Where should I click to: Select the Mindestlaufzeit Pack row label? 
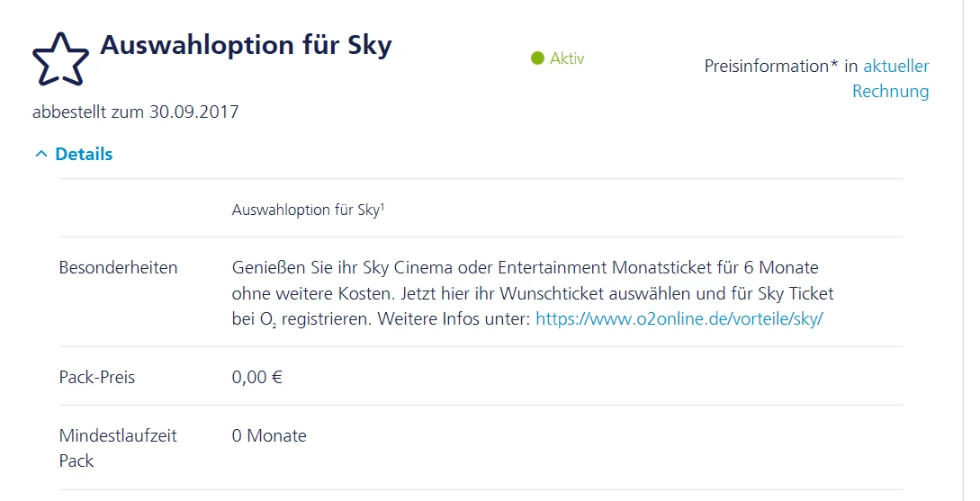118,448
